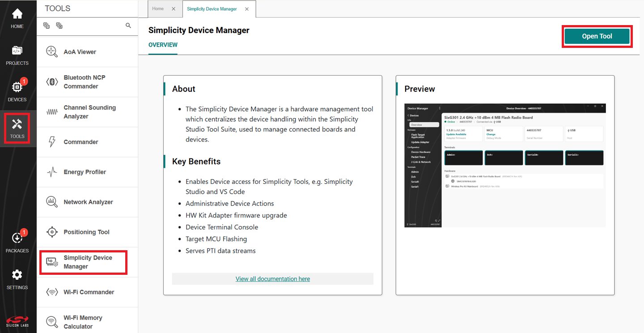The height and width of the screenshot is (333, 644).
Task: Open the Projects section in sidebar
Action: tap(17, 55)
